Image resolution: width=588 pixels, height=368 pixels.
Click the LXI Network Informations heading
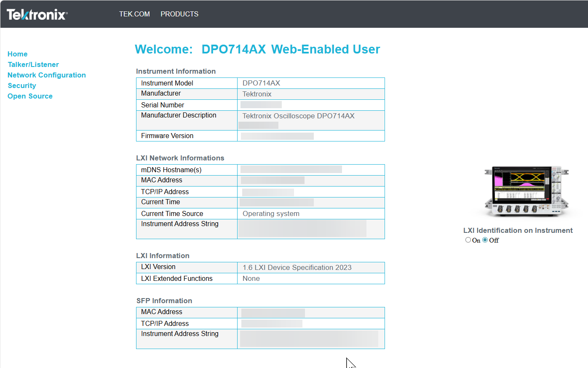[x=180, y=158]
